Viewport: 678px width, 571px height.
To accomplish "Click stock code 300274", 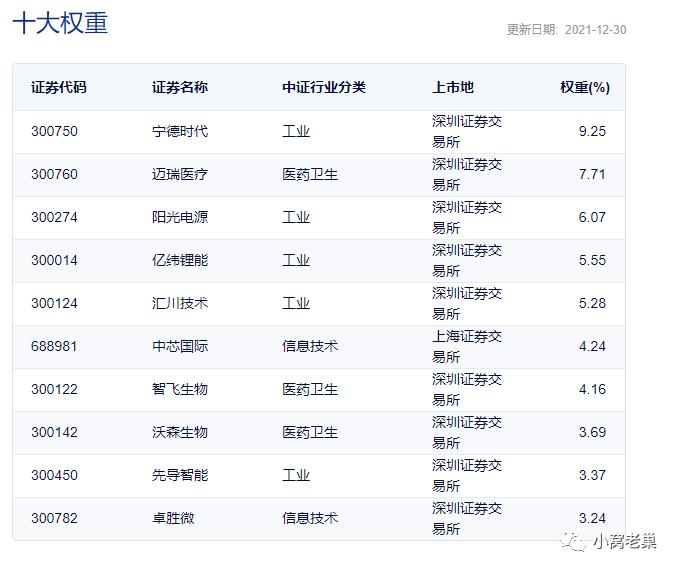I will click(54, 217).
